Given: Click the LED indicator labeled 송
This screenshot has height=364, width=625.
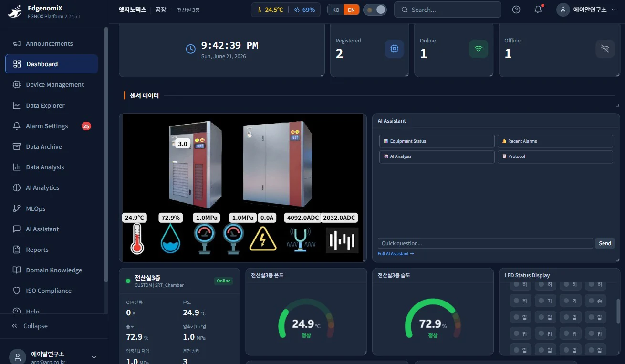Looking at the screenshot, I should tap(595, 301).
